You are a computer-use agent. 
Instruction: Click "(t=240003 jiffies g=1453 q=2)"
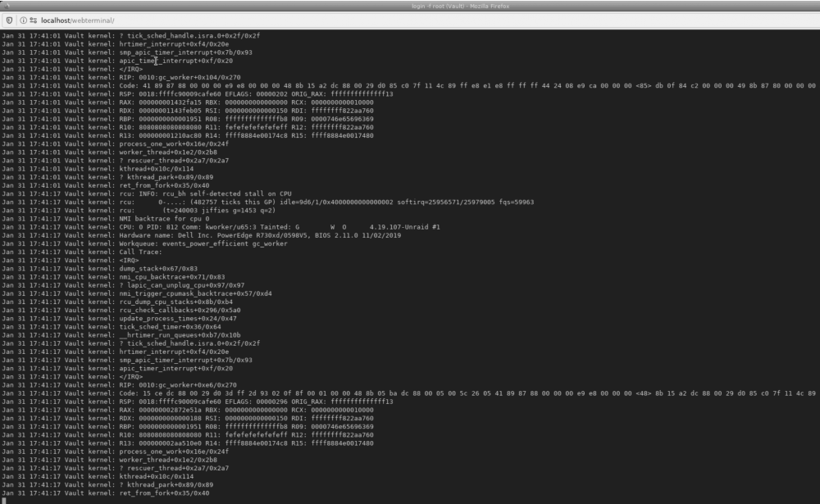click(x=219, y=210)
